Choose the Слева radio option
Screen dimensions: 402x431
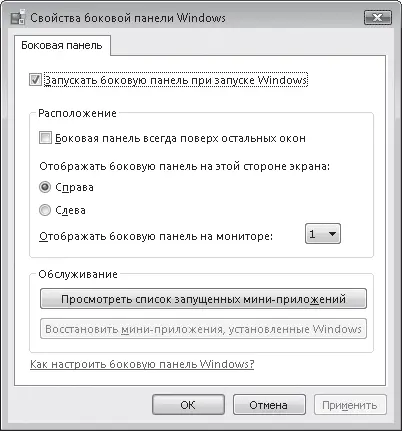point(45,210)
